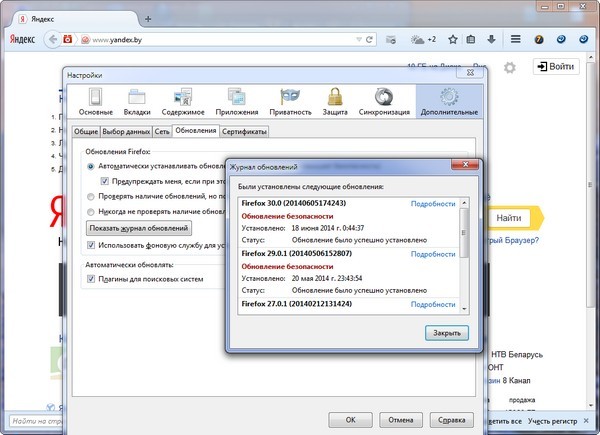Switch to the Сертификаты tab

tap(244, 132)
